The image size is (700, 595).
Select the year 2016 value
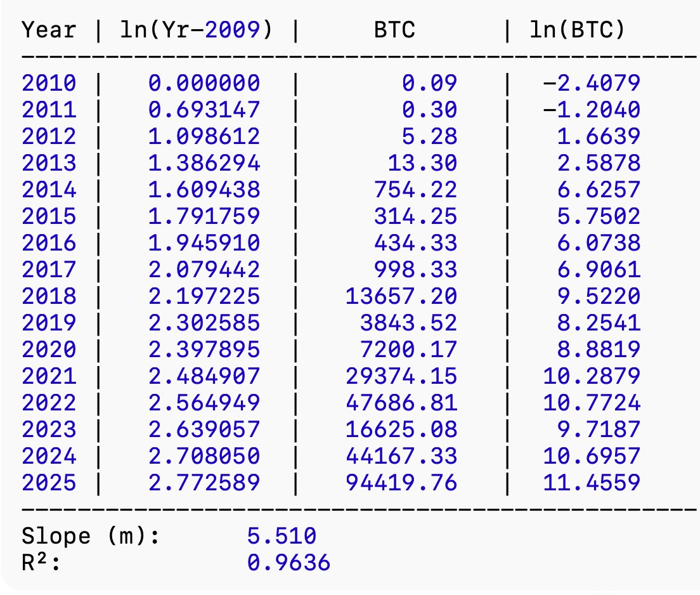49,243
